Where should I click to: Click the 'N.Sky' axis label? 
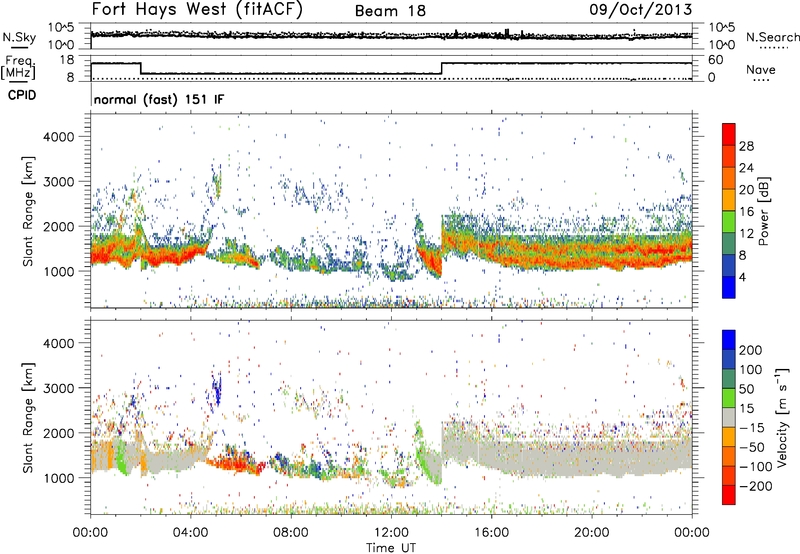19,37
